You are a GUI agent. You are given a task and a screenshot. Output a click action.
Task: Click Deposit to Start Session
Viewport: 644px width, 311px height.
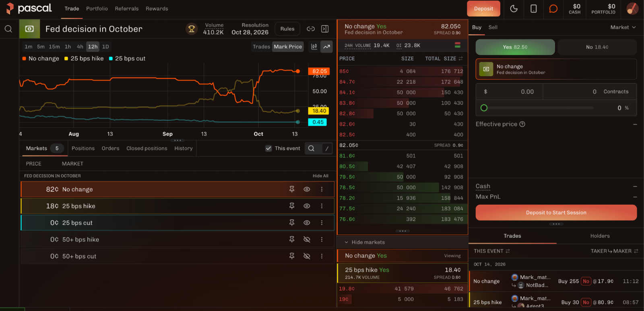coord(556,213)
